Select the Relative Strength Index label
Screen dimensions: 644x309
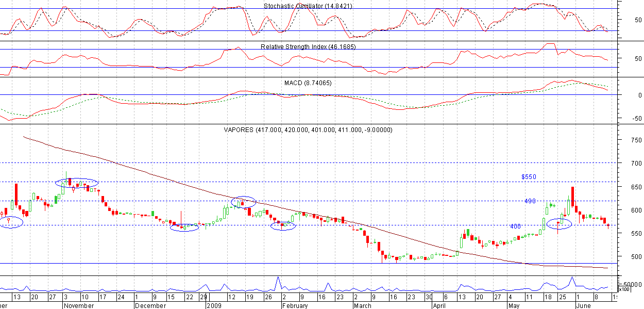(308, 46)
